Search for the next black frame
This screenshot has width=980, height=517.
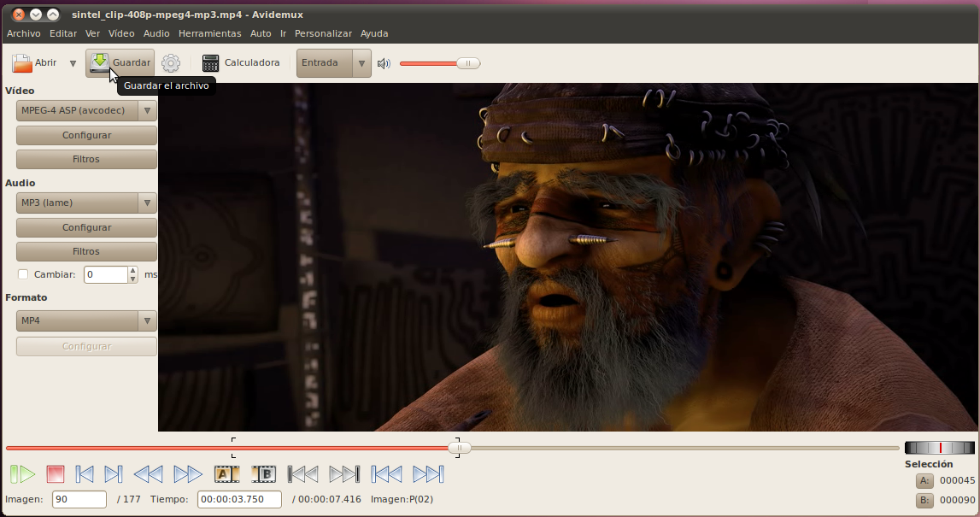tap(344, 474)
